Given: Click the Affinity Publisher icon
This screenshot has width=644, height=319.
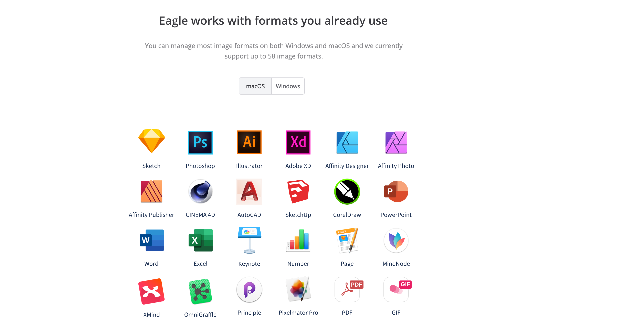Looking at the screenshot, I should point(151,191).
